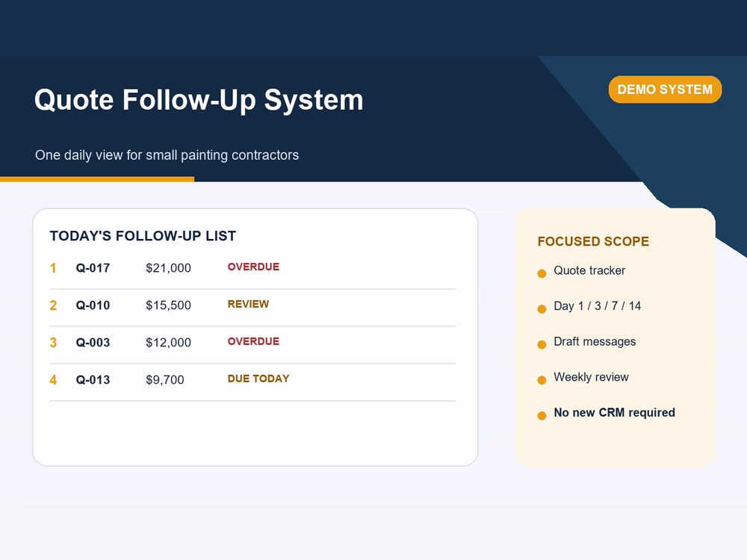
Task: Open quote Q-010 in the list
Action: click(93, 305)
